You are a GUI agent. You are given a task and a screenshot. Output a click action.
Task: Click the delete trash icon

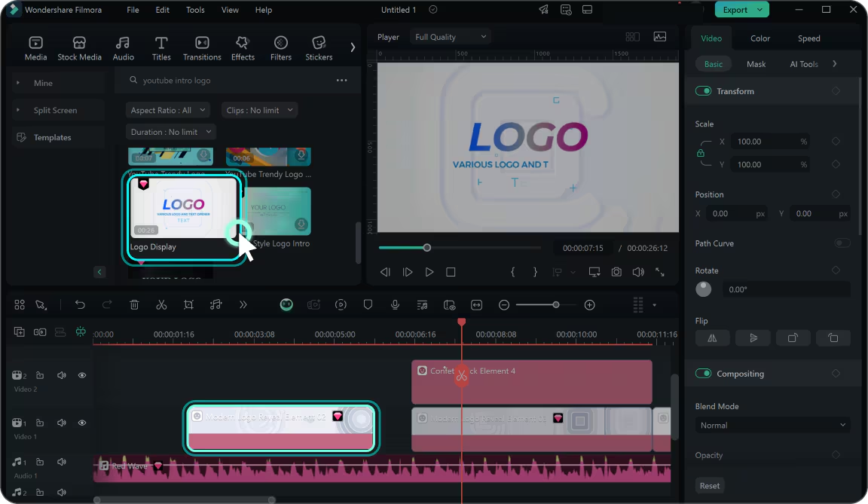pyautogui.click(x=134, y=305)
